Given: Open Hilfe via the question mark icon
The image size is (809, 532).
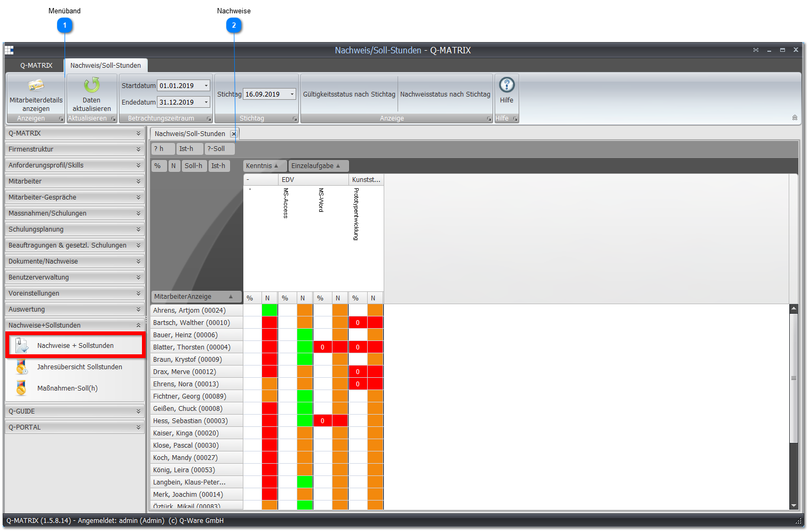Looking at the screenshot, I should [506, 85].
